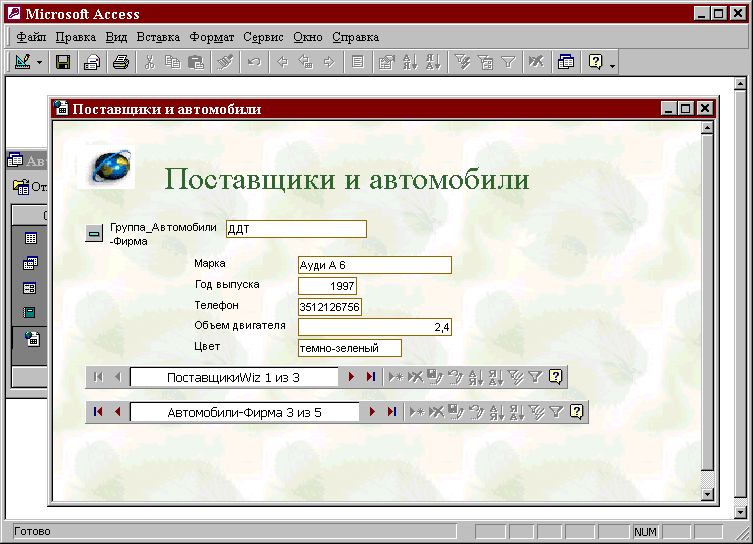Click the form window vertical scrollbar up arrow
Image resolution: width=753 pixels, height=544 pixels.
(x=707, y=128)
